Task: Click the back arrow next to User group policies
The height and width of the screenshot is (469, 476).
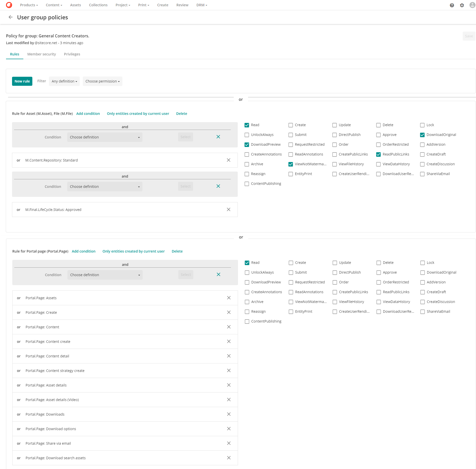Action: [11, 17]
